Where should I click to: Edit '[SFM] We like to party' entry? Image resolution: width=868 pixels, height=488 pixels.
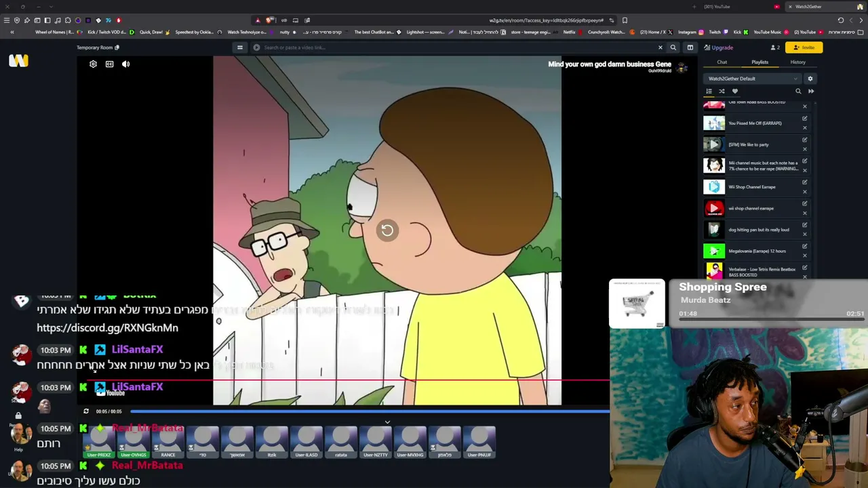(x=805, y=140)
